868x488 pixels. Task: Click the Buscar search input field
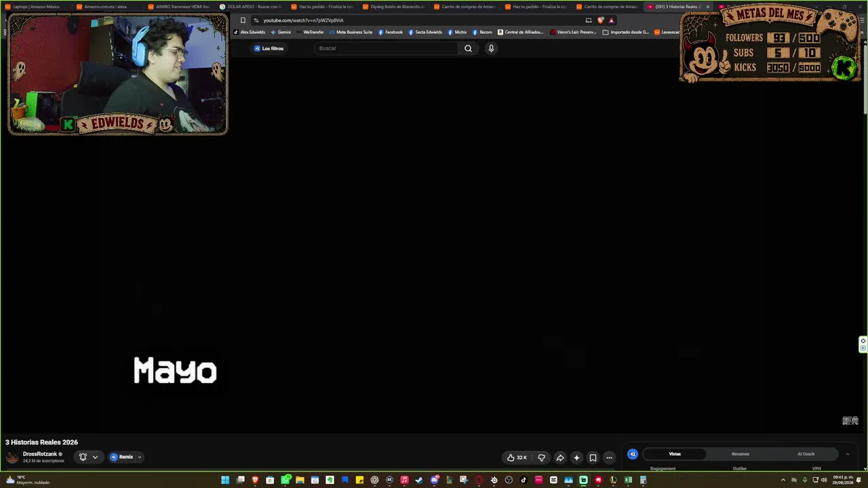[387, 48]
